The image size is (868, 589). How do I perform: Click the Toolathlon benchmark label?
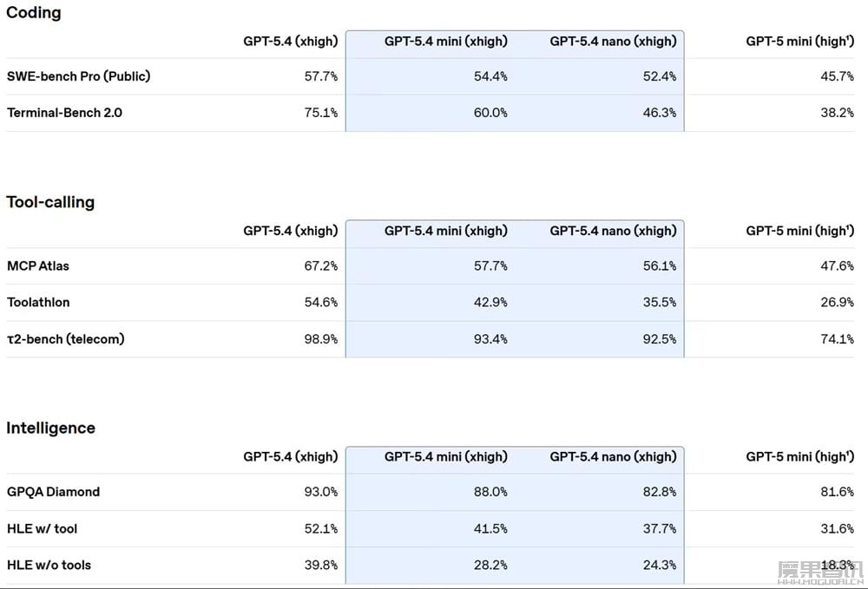(x=38, y=303)
